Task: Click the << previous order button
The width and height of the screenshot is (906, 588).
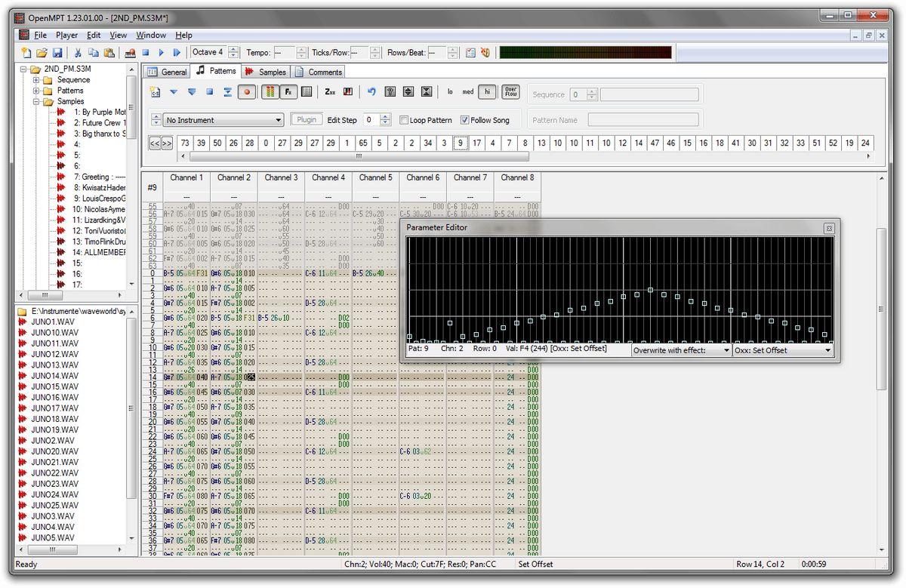Action: 155,143
